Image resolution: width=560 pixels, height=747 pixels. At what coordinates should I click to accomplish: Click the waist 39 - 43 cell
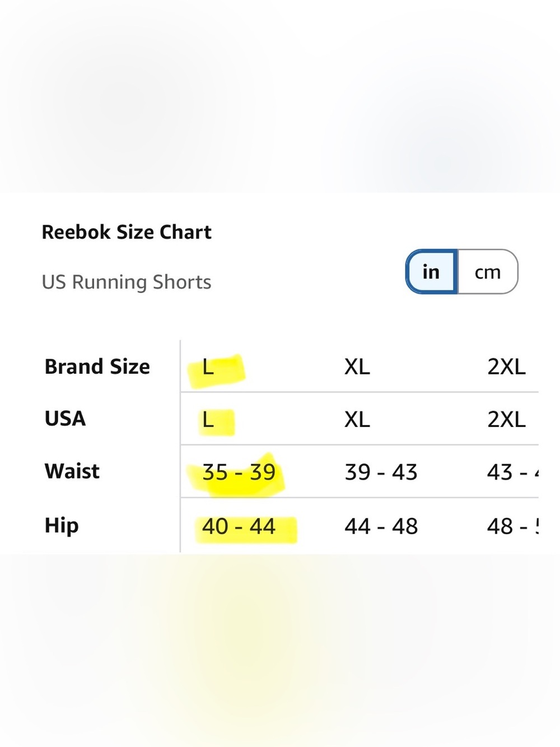click(x=381, y=472)
